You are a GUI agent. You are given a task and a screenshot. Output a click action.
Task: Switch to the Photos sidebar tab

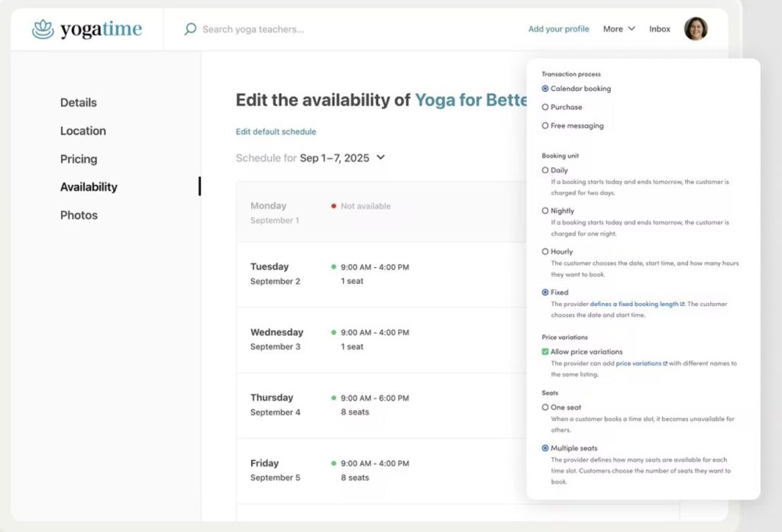tap(79, 215)
